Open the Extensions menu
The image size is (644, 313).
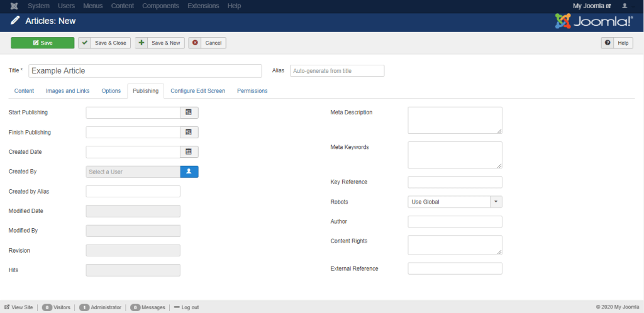tap(203, 6)
